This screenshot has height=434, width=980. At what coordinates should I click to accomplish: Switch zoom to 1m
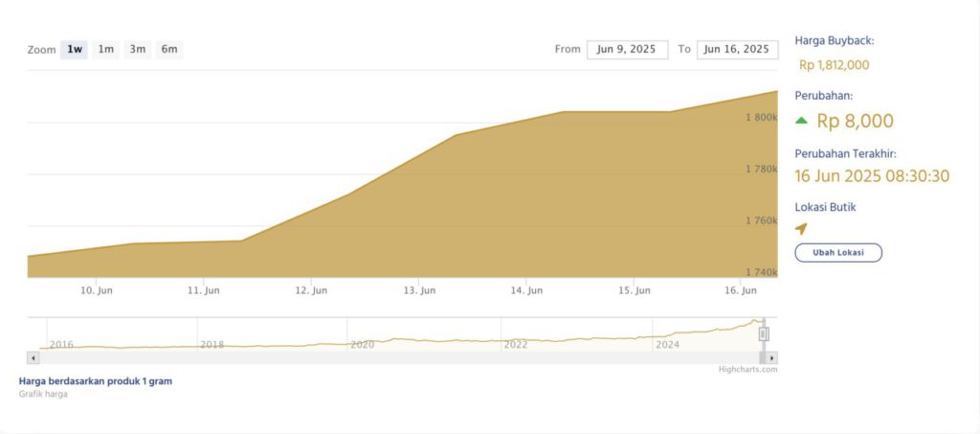coord(106,49)
